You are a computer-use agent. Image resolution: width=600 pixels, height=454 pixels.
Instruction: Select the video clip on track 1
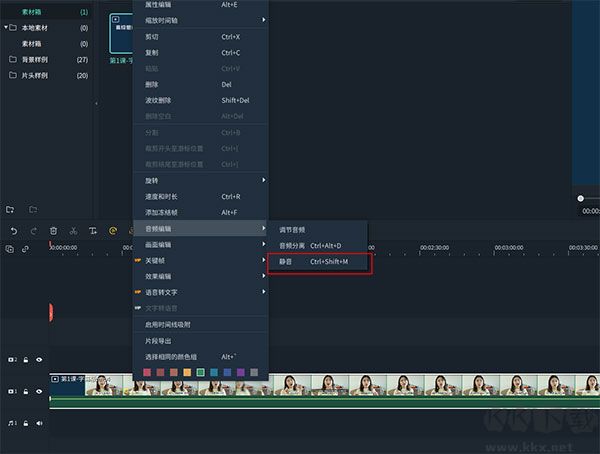click(324, 391)
